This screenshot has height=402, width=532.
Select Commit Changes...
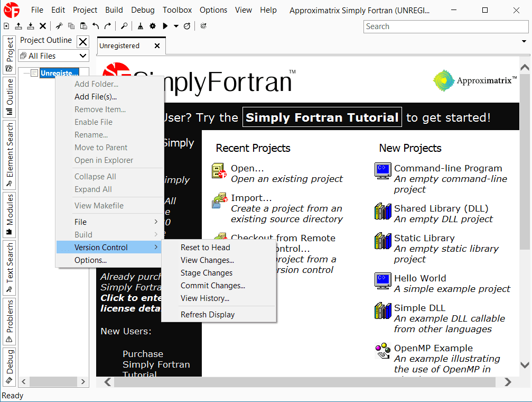tap(219, 286)
